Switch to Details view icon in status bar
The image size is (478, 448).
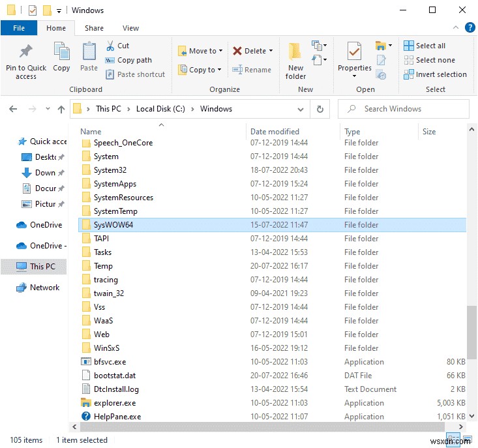(x=453, y=440)
